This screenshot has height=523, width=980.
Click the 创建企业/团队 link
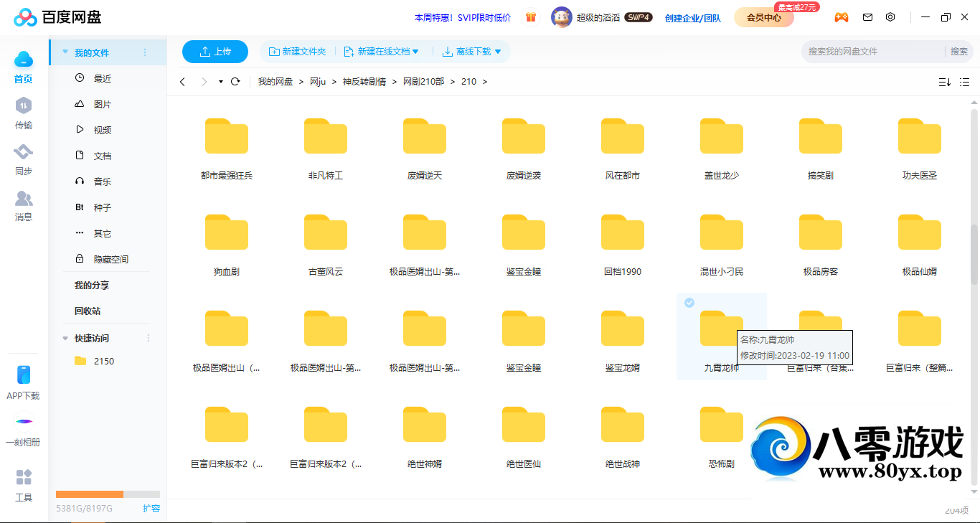[x=693, y=18]
